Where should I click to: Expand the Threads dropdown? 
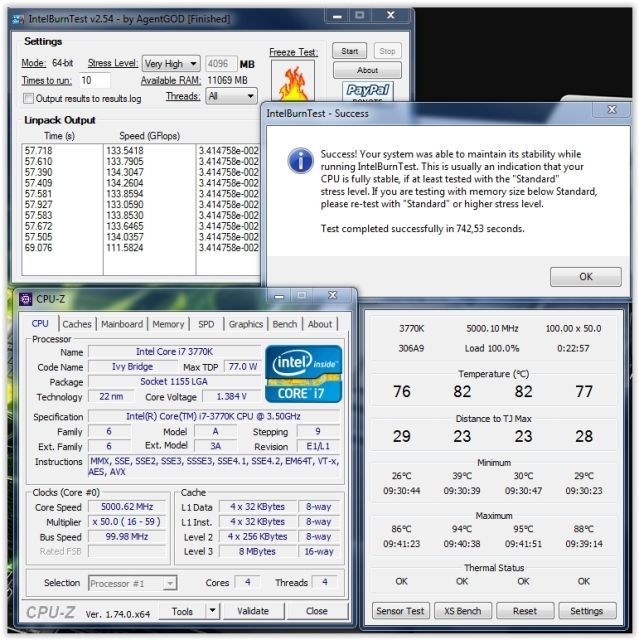230,96
